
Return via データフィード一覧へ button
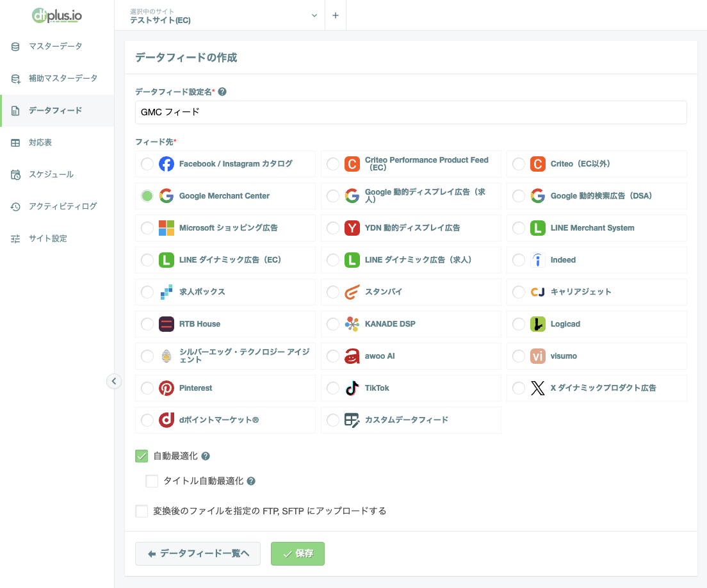(x=198, y=553)
